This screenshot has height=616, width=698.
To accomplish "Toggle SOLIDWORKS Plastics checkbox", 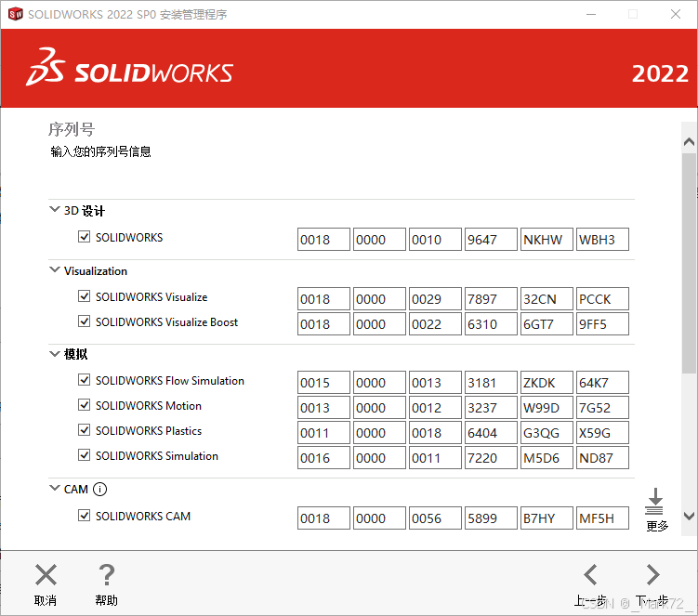I will 85,430.
